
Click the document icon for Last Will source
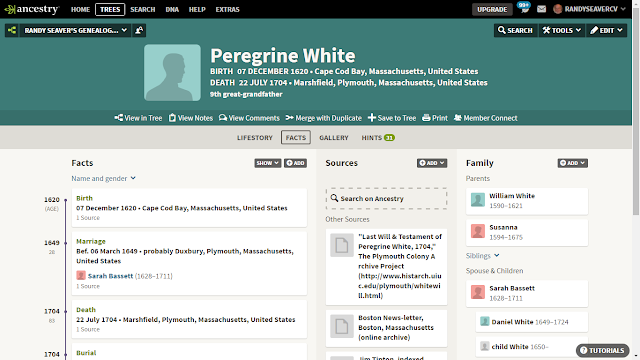[342, 245]
